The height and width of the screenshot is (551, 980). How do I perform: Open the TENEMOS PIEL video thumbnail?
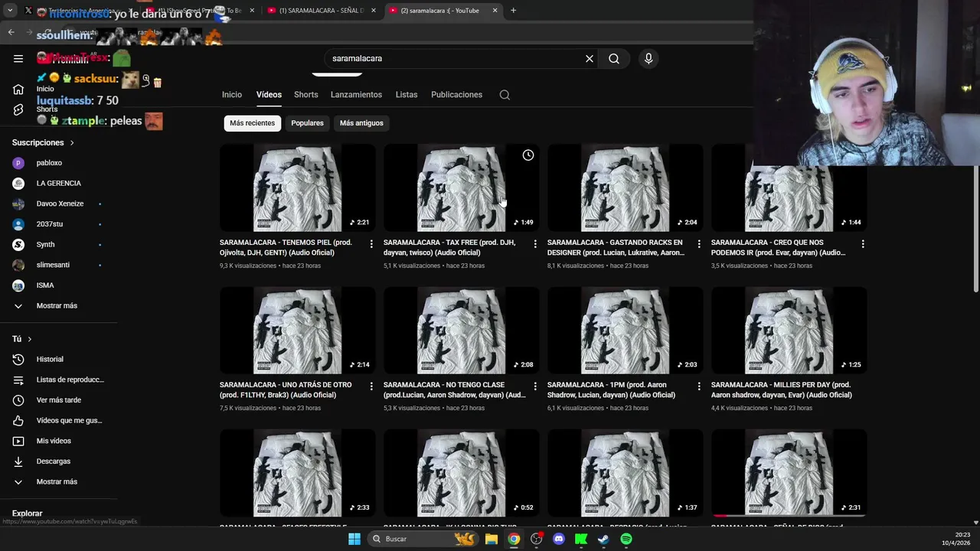click(297, 188)
